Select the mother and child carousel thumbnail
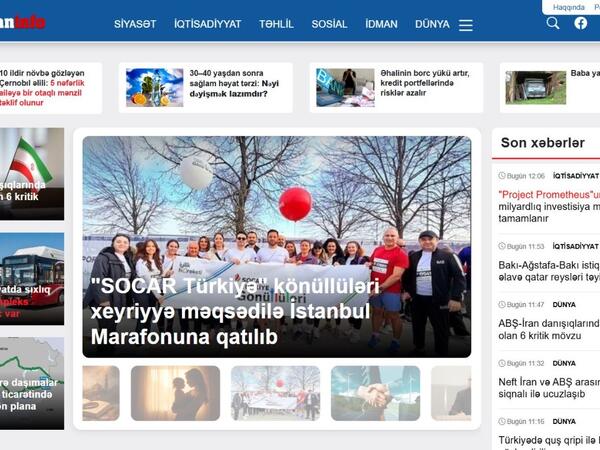The width and height of the screenshot is (600, 450). 175,393
